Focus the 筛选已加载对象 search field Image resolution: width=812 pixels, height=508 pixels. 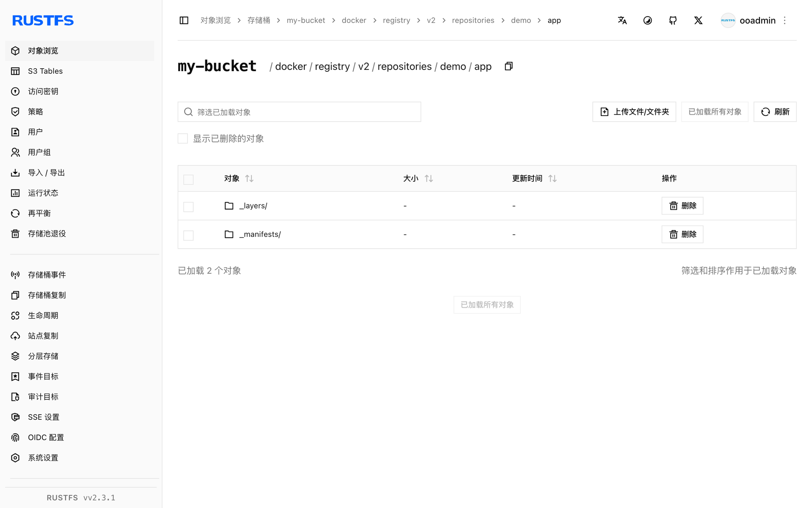point(299,112)
